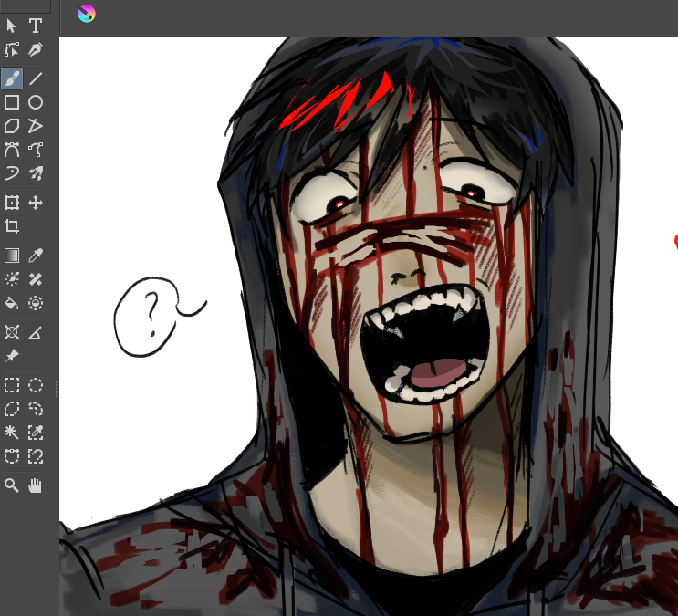Viewport: 678px width, 616px height.
Task: Select the Text tool
Action: point(36,26)
